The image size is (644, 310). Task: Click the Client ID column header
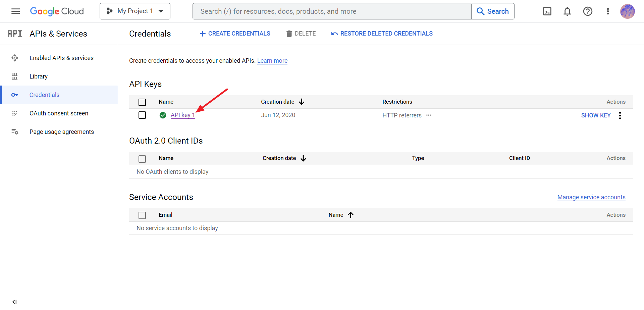click(x=520, y=158)
